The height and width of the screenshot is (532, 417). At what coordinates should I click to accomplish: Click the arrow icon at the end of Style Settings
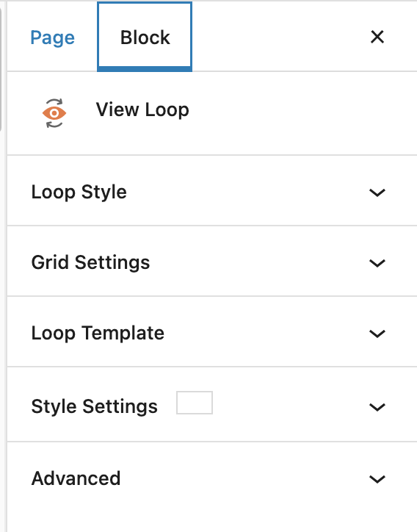point(377,407)
